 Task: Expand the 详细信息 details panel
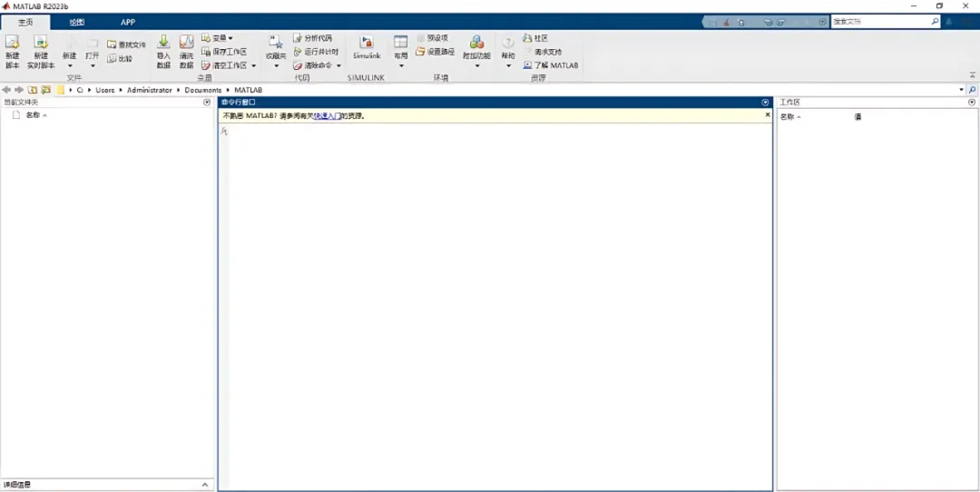pyautogui.click(x=205, y=485)
